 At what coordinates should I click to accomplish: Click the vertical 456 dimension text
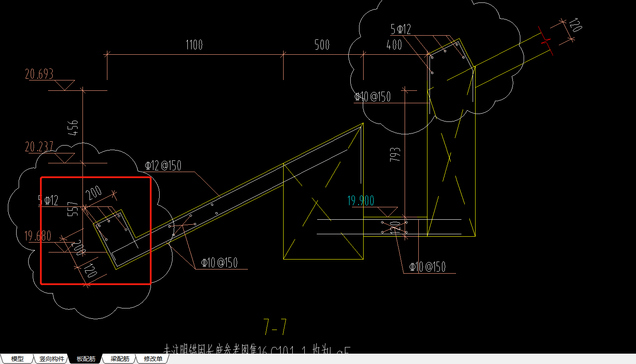click(73, 128)
